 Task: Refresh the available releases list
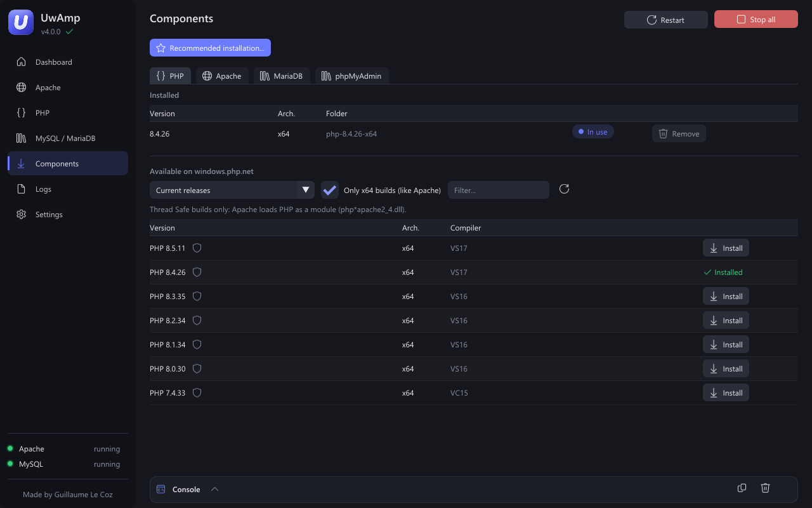tap(564, 189)
